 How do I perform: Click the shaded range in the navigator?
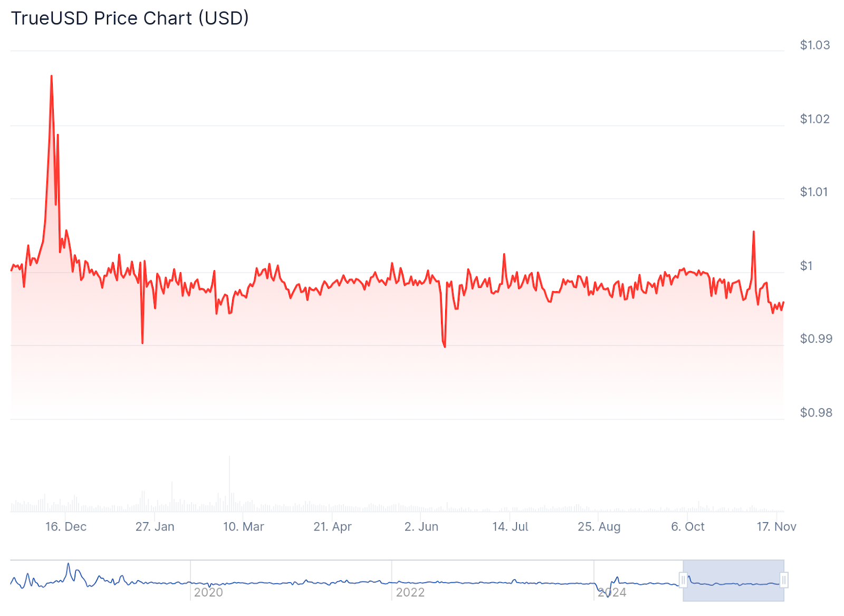tap(733, 581)
